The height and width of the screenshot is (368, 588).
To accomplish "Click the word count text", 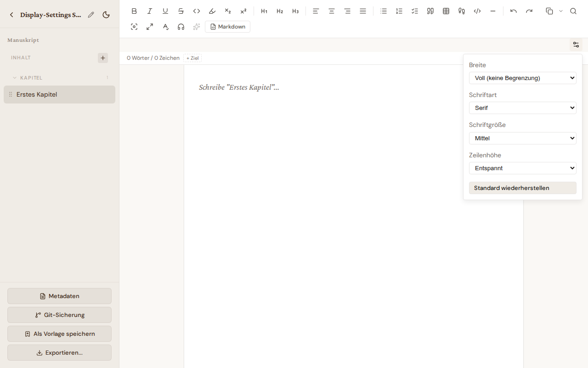I will [153, 58].
